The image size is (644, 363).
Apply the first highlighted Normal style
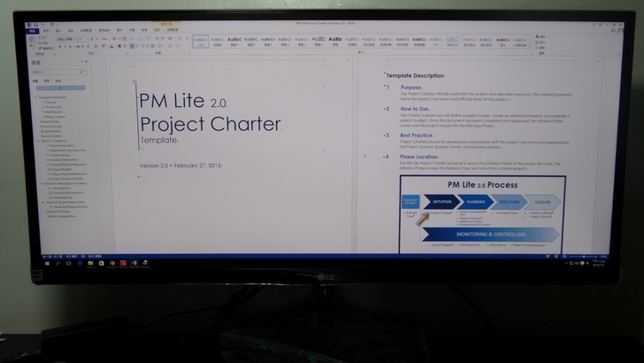coord(201,41)
